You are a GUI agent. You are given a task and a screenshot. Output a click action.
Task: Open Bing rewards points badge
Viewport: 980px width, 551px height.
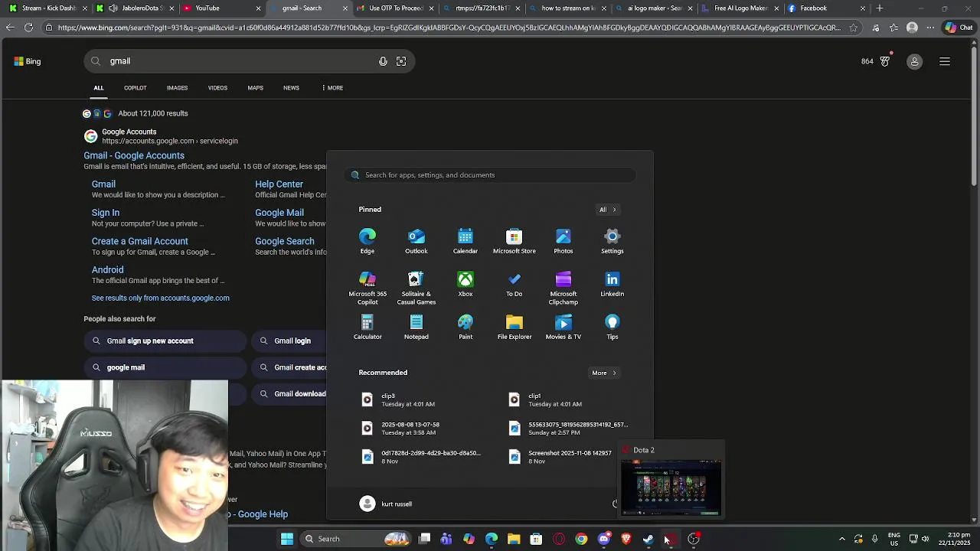[x=876, y=61]
